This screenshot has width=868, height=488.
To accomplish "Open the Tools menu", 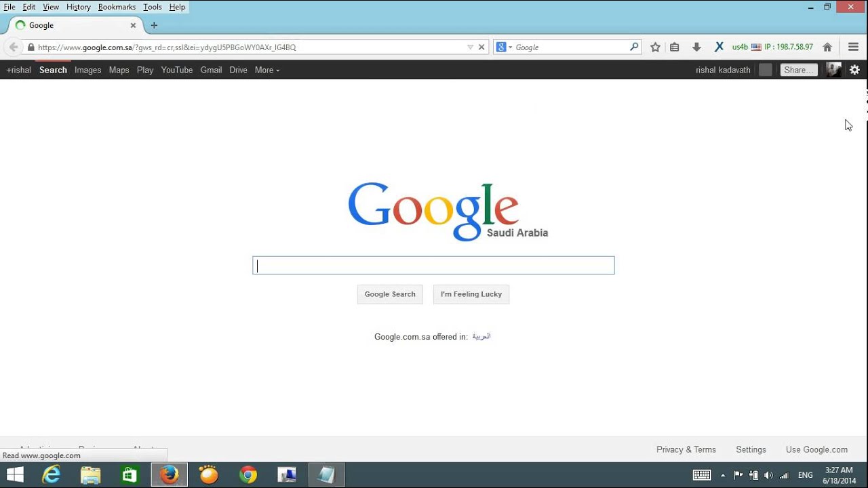I will point(153,7).
